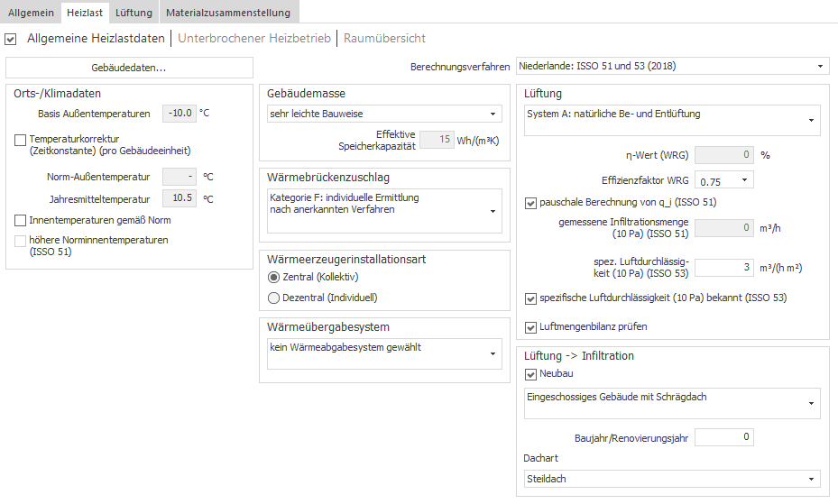Click the Norm-Außentemperatur field
The width and height of the screenshot is (838, 504).
point(180,177)
